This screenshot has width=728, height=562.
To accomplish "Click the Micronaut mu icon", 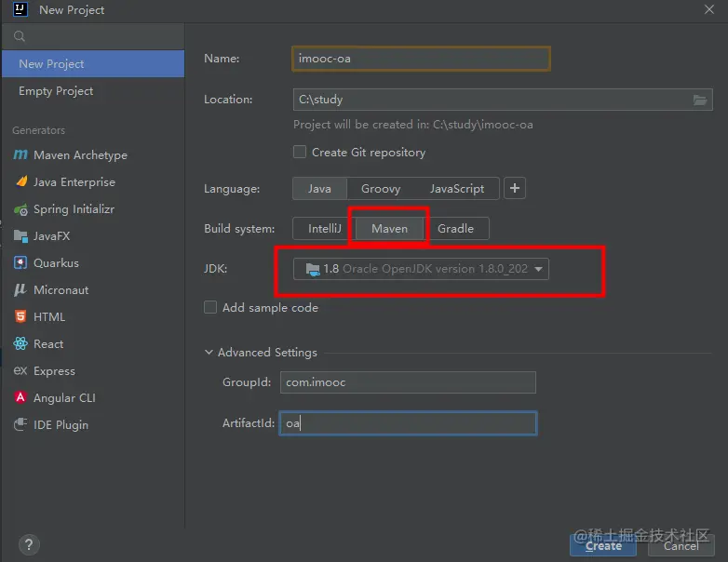I will 20,289.
